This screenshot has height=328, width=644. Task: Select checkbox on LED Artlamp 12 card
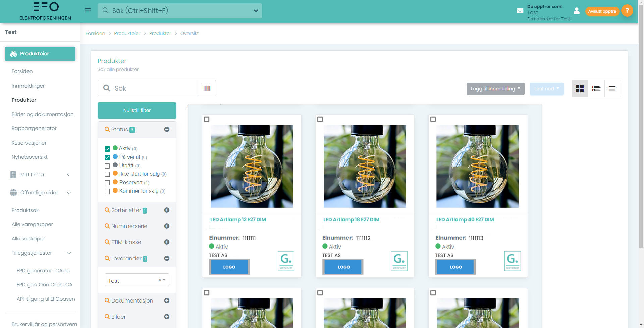[207, 119]
